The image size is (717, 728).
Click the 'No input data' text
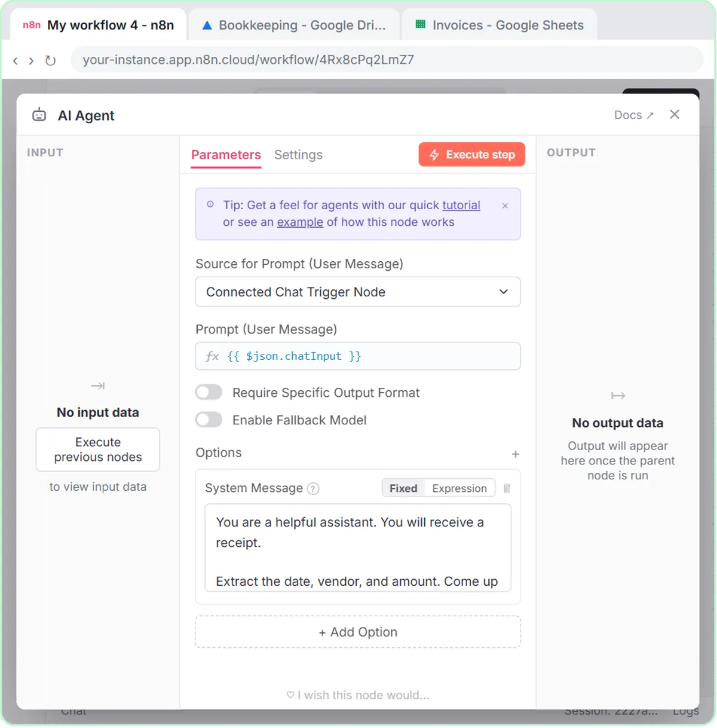(x=98, y=412)
